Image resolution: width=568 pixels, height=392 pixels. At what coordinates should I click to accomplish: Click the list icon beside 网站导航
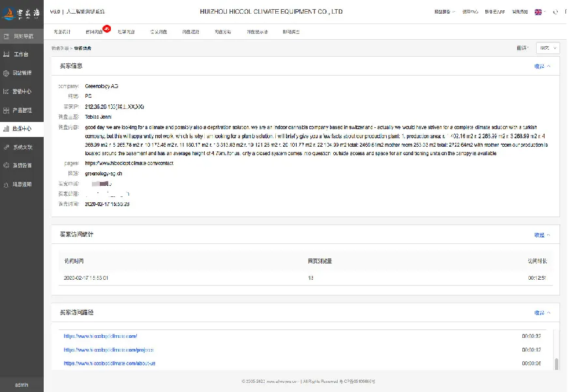[x=6, y=37]
